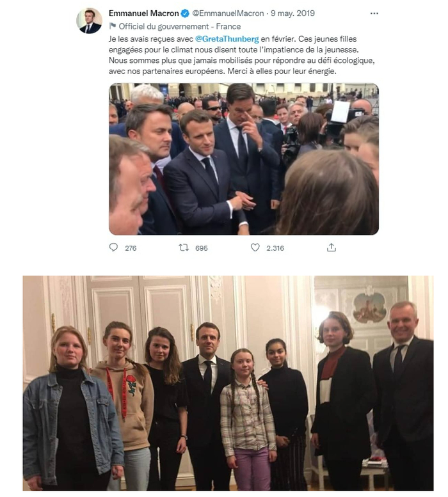The height and width of the screenshot is (497, 448).
Task: Click the reply speech bubble icon
Action: click(x=113, y=248)
